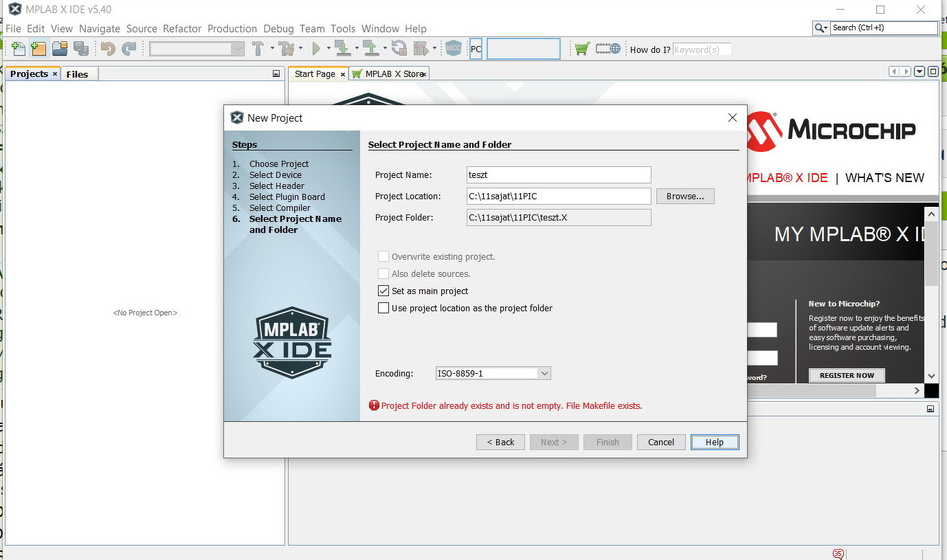Click the How do I keyword field
Screen dimensions: 947x560
[702, 49]
